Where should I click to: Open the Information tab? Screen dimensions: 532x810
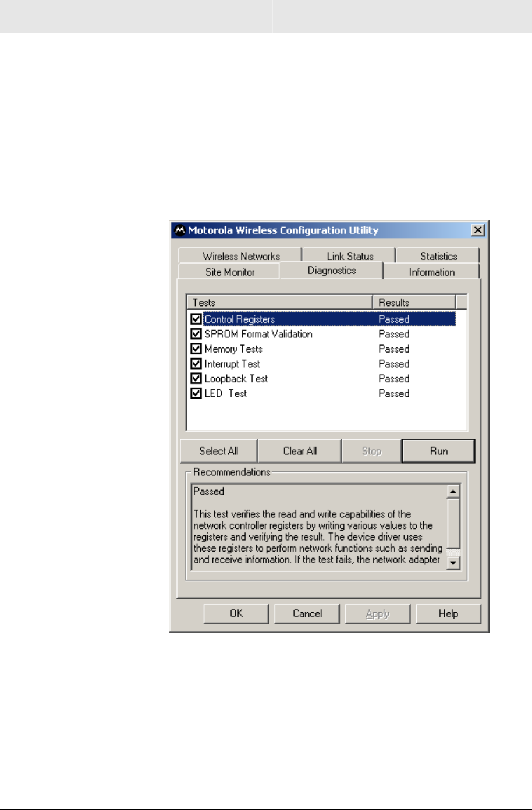point(431,272)
